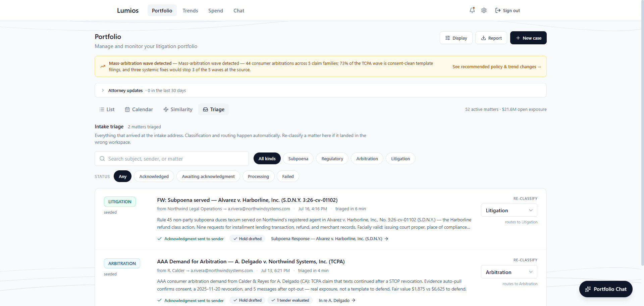Screen dimensions: 644x306
Task: Filter kinds to All kinds
Action: (267, 159)
